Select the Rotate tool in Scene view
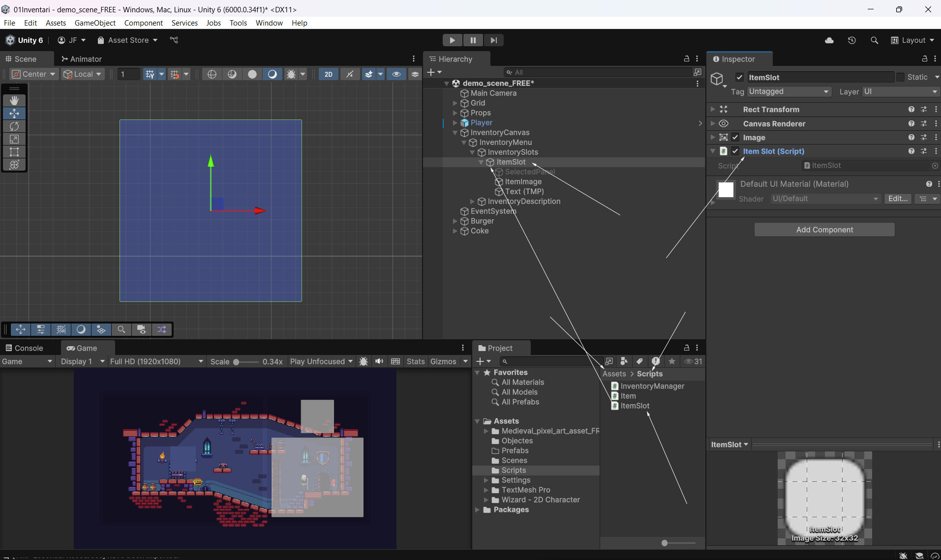Screen dimensions: 941x560 [x=14, y=126]
